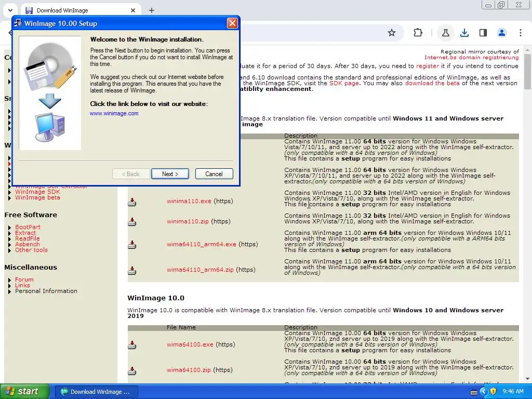
Task: Click Next in the WinImage Setup dialog
Action: pyautogui.click(x=170, y=174)
